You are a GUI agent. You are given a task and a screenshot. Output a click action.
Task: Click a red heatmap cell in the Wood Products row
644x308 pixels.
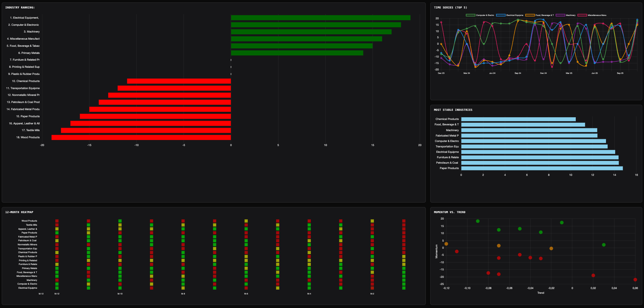[57, 221]
